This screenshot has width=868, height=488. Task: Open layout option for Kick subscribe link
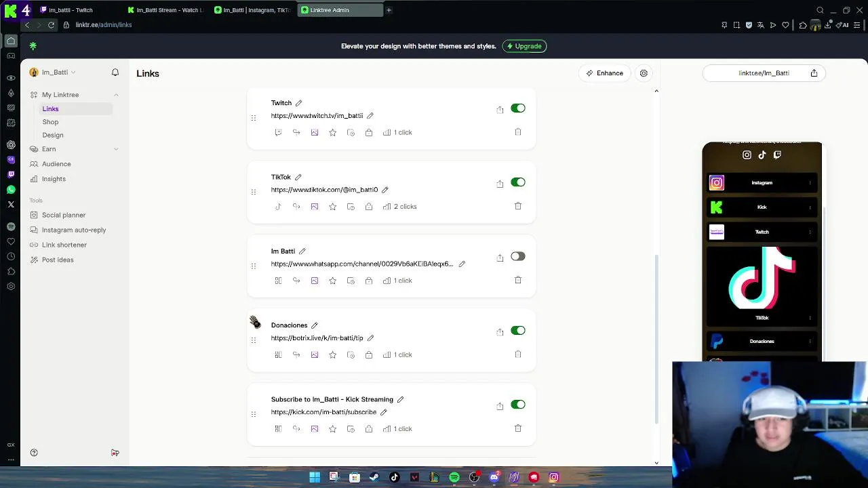278,428
